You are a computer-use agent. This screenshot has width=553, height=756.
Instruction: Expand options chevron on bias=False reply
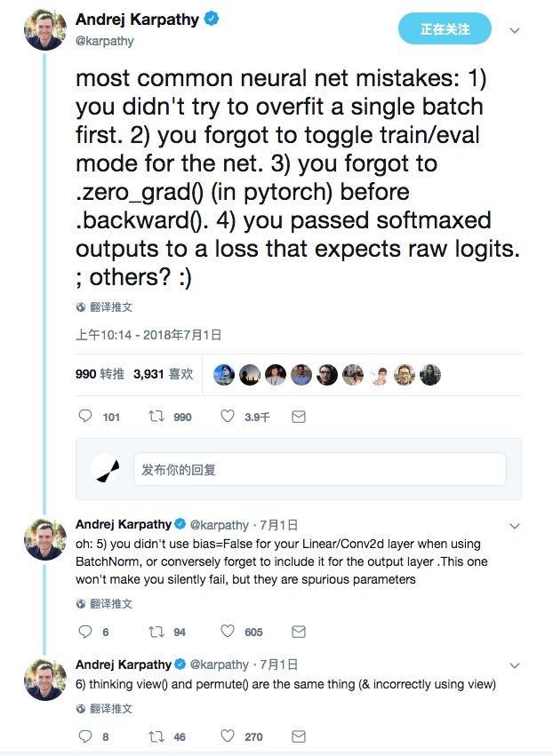coord(514,525)
